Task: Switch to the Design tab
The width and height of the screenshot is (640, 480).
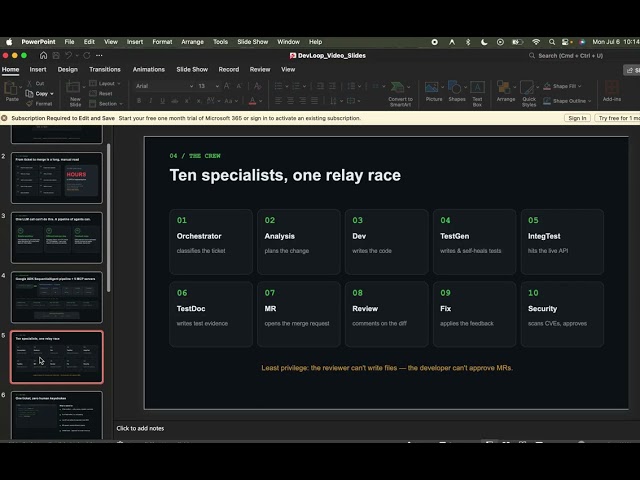Action: pos(68,69)
